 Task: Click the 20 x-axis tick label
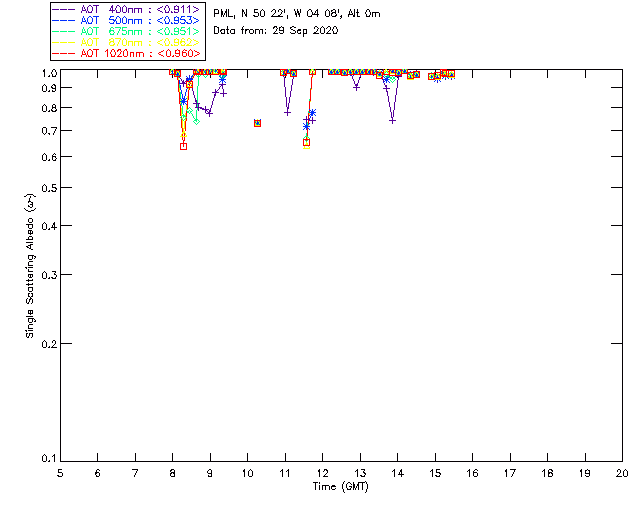[622, 473]
